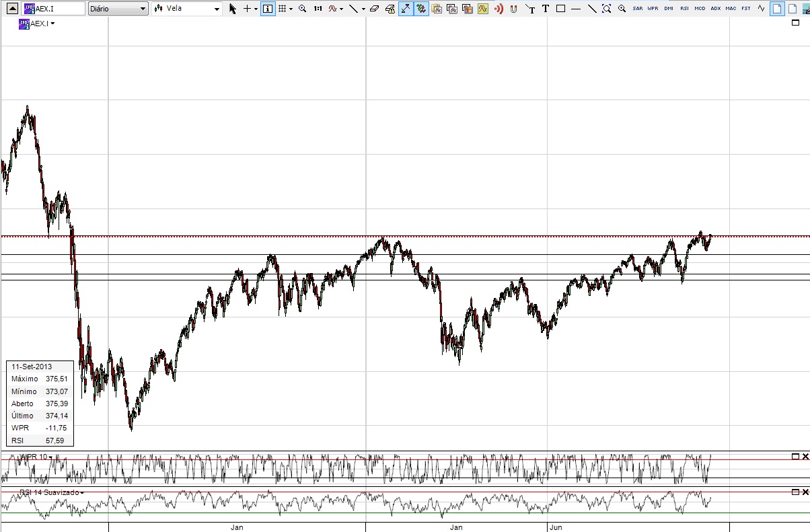Close the WPR indicator pane
The height and width of the screenshot is (532, 810).
tap(805, 457)
